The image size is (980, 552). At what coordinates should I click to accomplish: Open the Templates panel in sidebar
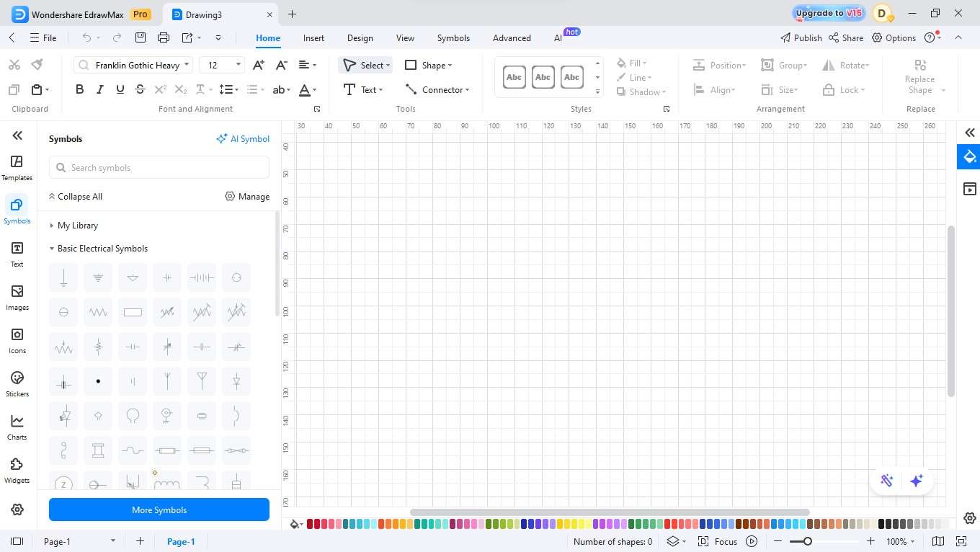point(17,168)
